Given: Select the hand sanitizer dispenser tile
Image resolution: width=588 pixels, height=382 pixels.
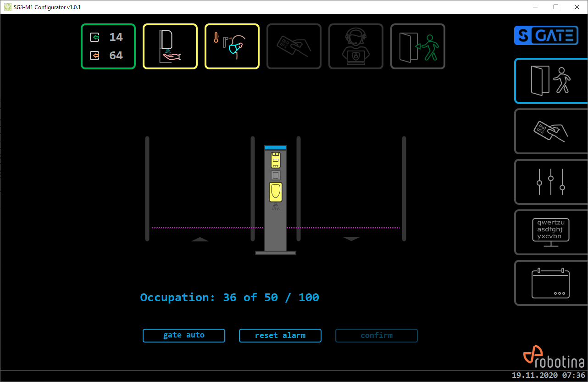Looking at the screenshot, I should [170, 46].
